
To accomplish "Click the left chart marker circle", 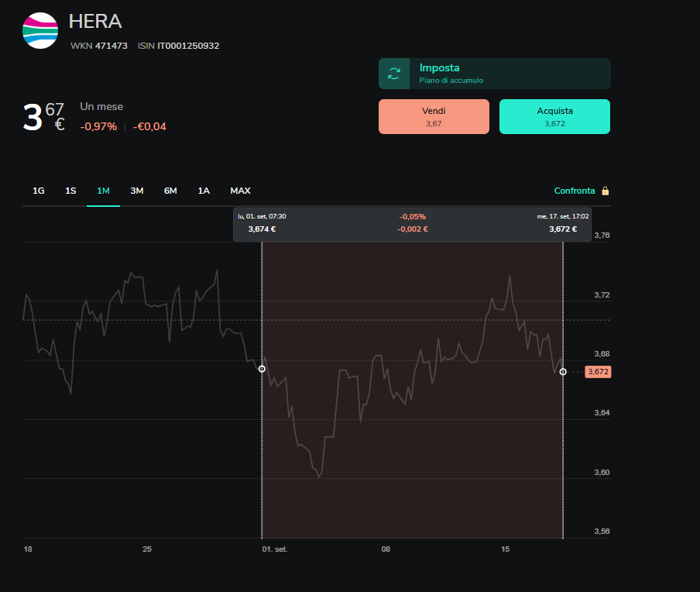I will 262,369.
